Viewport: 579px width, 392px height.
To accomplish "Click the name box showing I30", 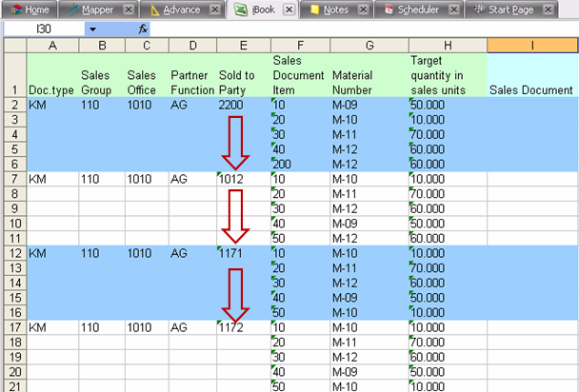I will pos(43,29).
